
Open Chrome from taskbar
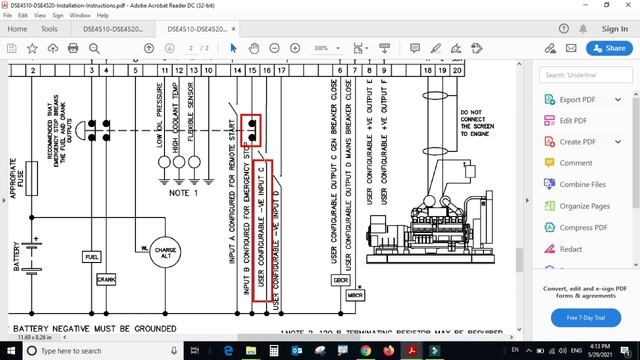365,351
